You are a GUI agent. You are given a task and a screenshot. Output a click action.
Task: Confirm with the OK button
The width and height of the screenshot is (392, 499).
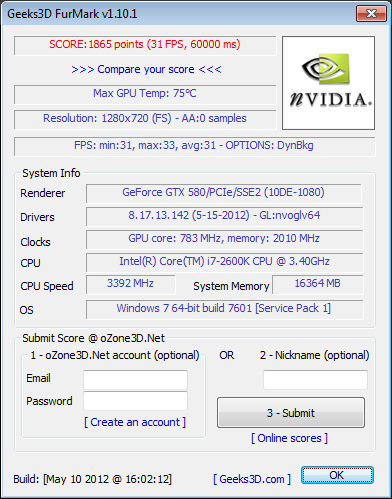point(337,475)
